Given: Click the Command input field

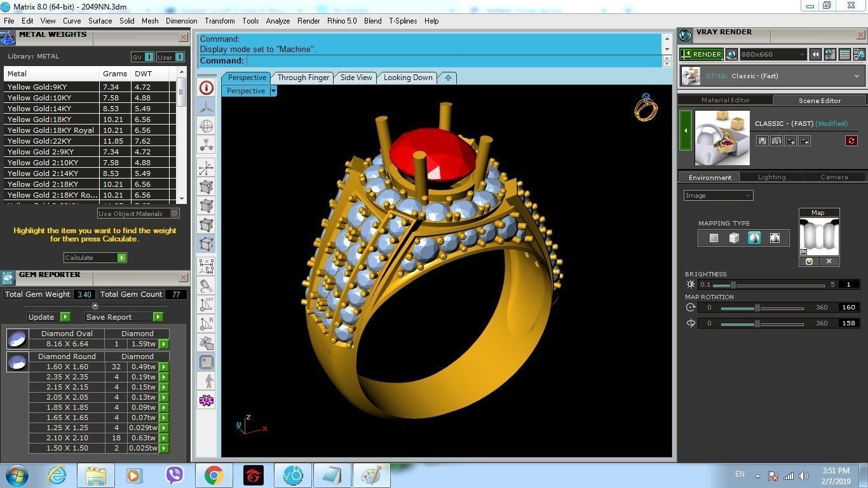Looking at the screenshot, I should (x=454, y=61).
